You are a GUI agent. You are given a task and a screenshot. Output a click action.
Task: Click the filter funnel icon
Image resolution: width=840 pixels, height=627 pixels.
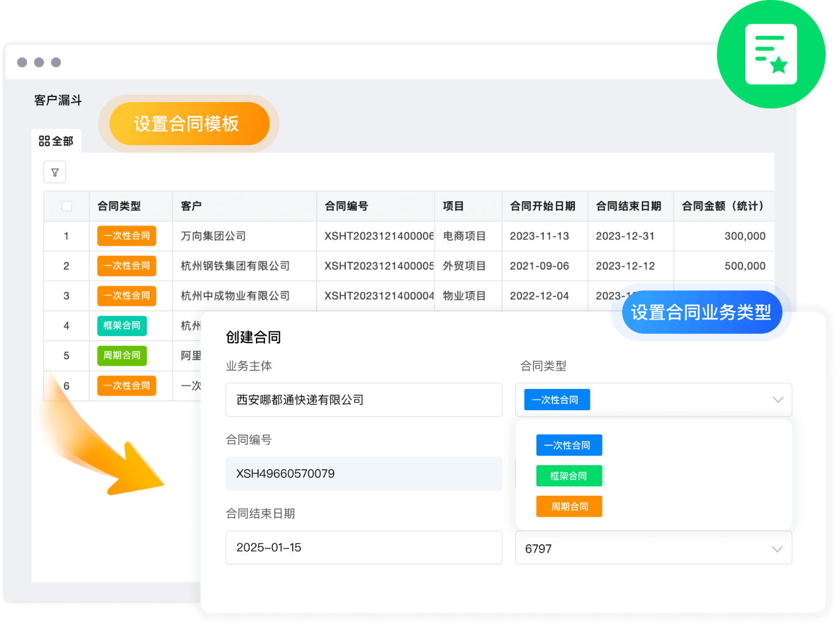[x=55, y=172]
